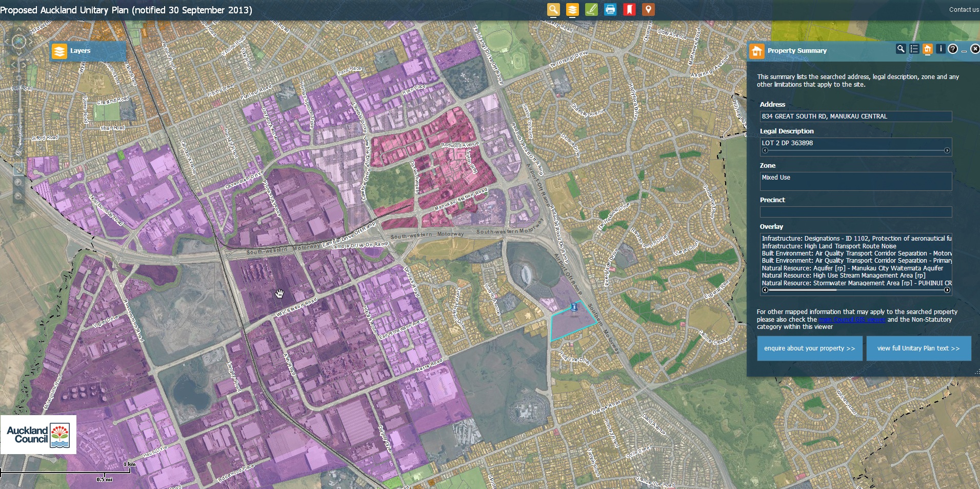Toggle the property summary house icon in header
The image size is (980, 489).
[x=927, y=49]
